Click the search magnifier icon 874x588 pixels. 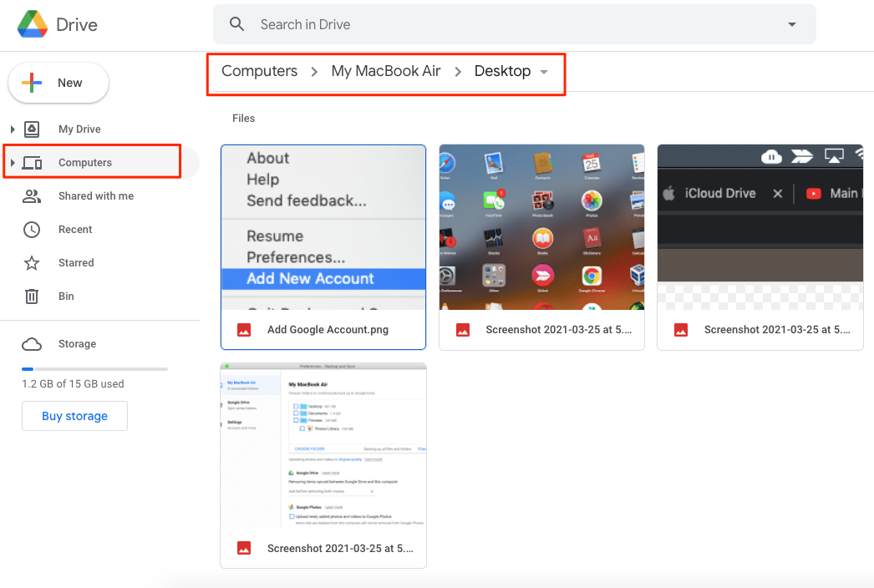coord(237,24)
